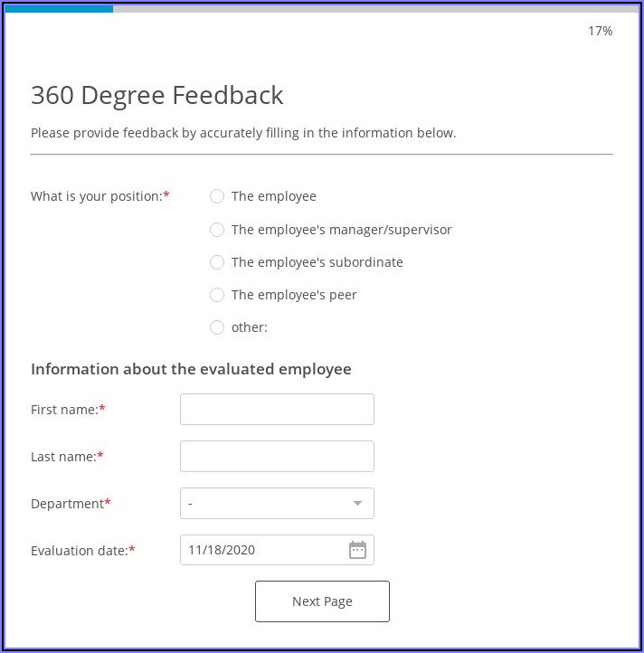Click the Evaluation date field showing 11/18/2020
This screenshot has height=653, width=644.
point(262,550)
